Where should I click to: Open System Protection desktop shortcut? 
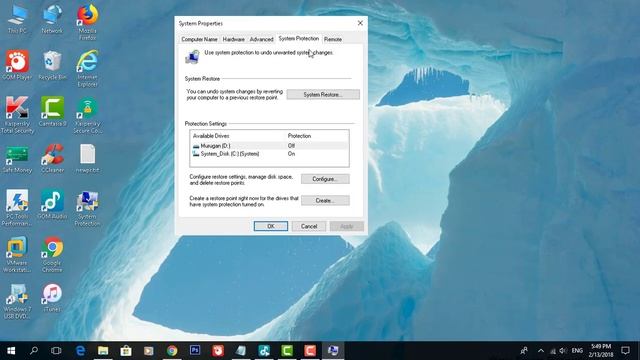click(x=87, y=208)
